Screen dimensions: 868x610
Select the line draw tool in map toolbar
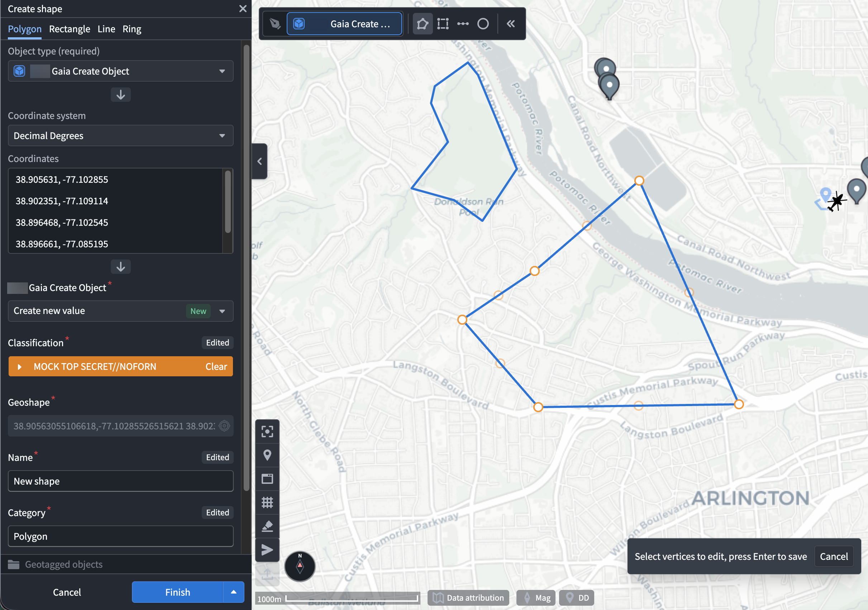click(x=463, y=24)
